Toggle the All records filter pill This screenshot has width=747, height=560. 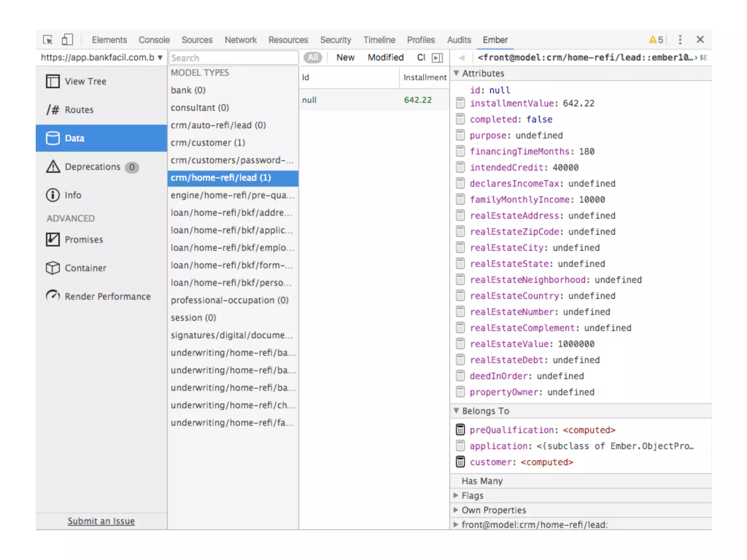[313, 58]
